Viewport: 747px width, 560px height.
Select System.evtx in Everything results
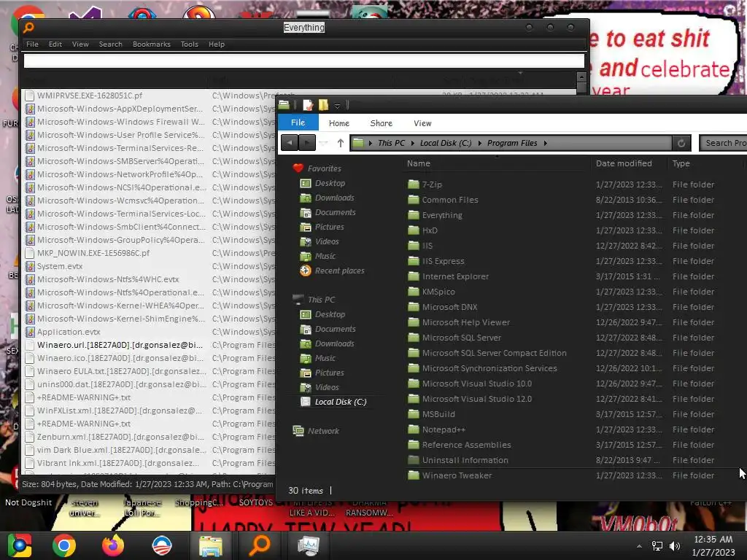click(60, 266)
